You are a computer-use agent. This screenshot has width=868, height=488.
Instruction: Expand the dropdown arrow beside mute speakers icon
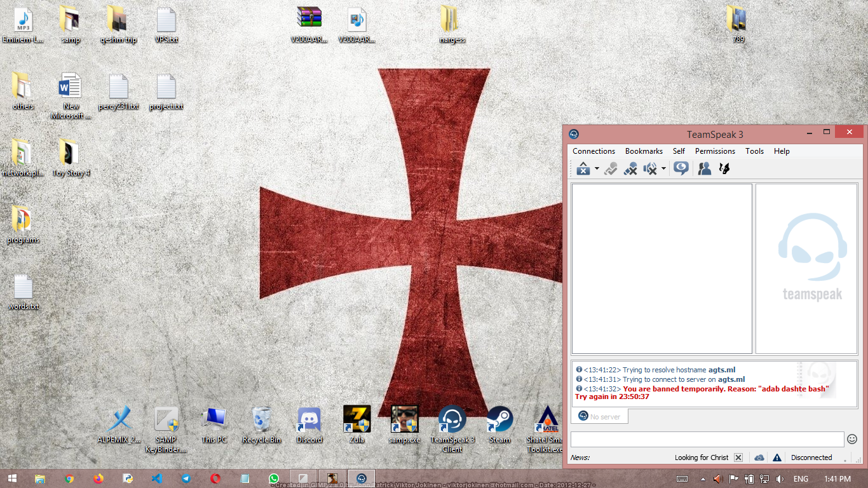(x=663, y=168)
